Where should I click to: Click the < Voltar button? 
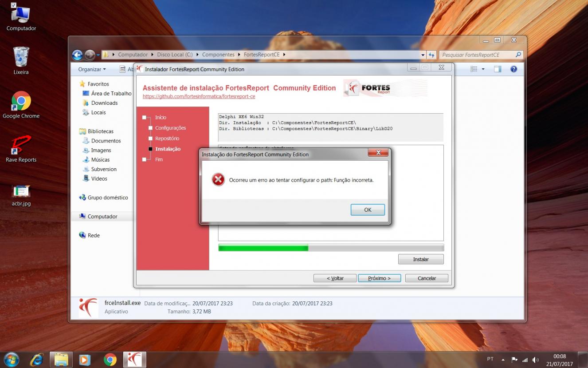[335, 278]
